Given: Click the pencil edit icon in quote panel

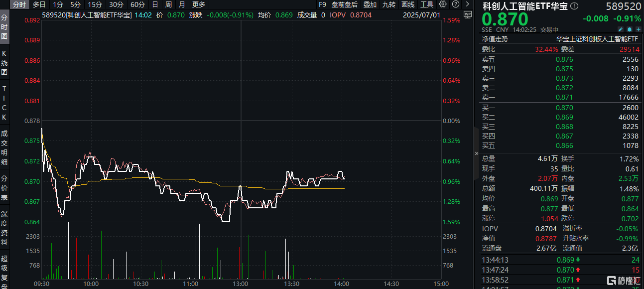Looking at the screenshot, I should (621, 29).
